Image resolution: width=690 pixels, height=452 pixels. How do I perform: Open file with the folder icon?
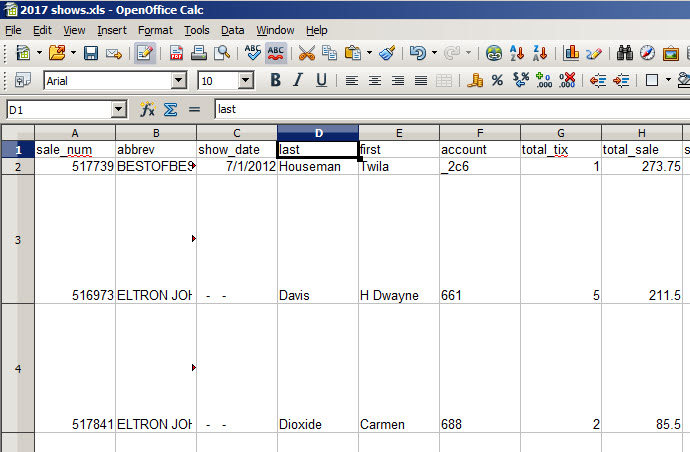[x=57, y=53]
